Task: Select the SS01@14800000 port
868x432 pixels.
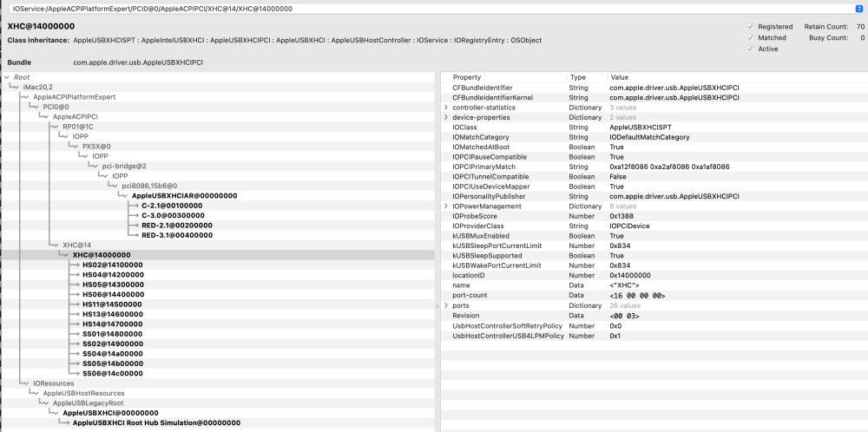Action: pyautogui.click(x=113, y=334)
